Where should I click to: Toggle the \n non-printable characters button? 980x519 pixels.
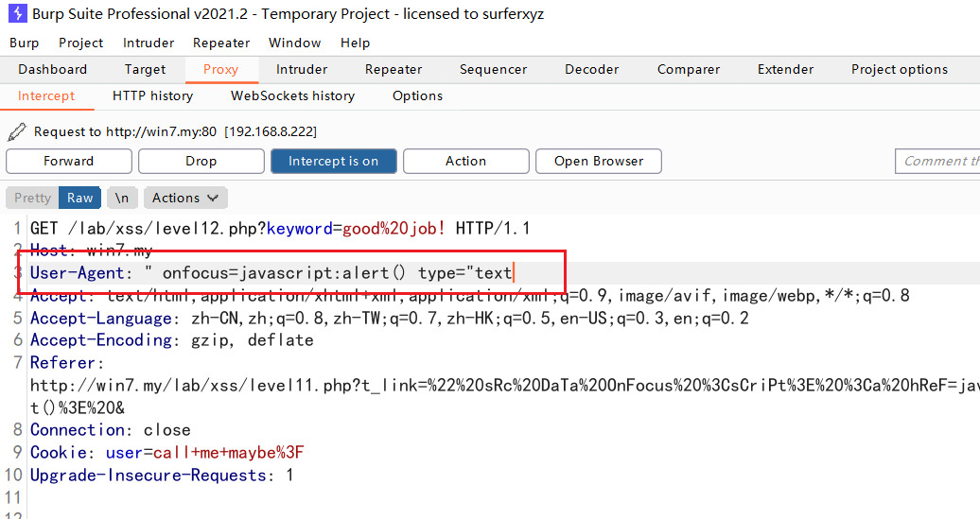[x=122, y=198]
